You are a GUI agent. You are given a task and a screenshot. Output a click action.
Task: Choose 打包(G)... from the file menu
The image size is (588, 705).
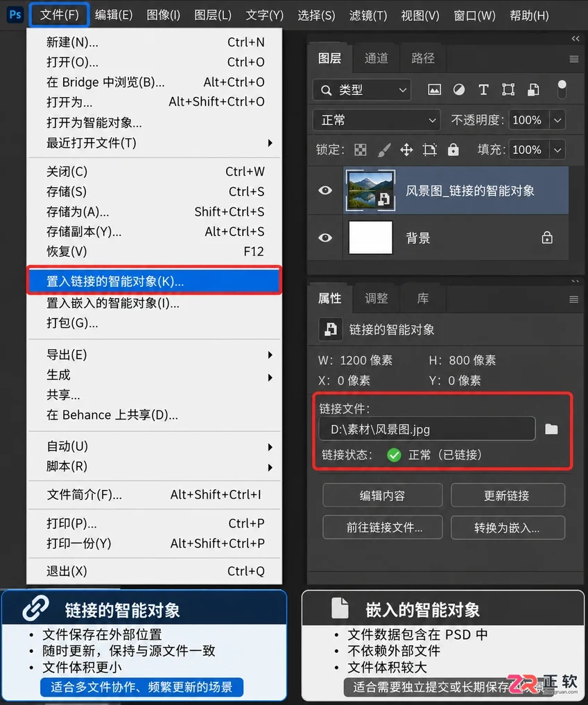[155, 323]
